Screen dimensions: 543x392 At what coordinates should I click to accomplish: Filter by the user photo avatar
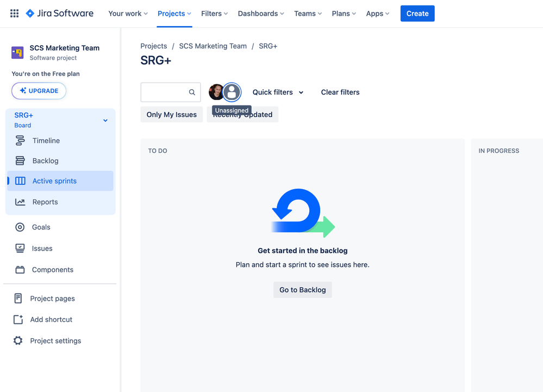click(216, 92)
